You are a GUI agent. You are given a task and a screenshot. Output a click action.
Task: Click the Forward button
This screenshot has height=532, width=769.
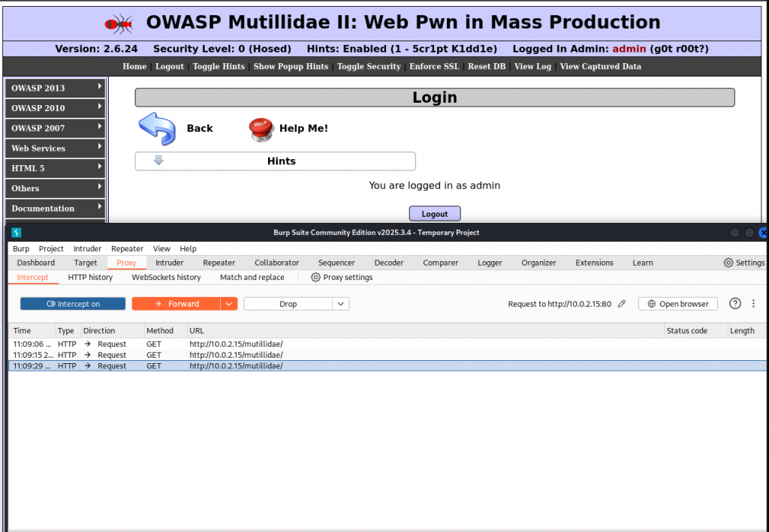click(176, 304)
